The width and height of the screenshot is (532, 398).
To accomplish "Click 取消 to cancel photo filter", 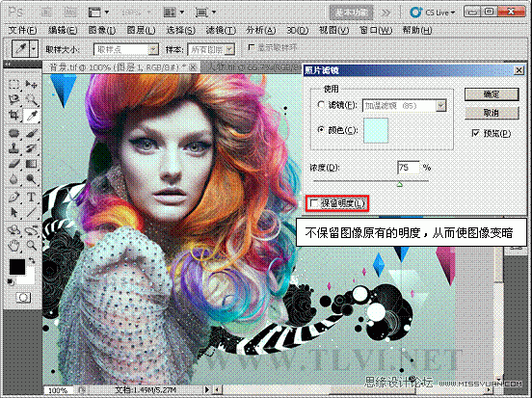I will 492,113.
